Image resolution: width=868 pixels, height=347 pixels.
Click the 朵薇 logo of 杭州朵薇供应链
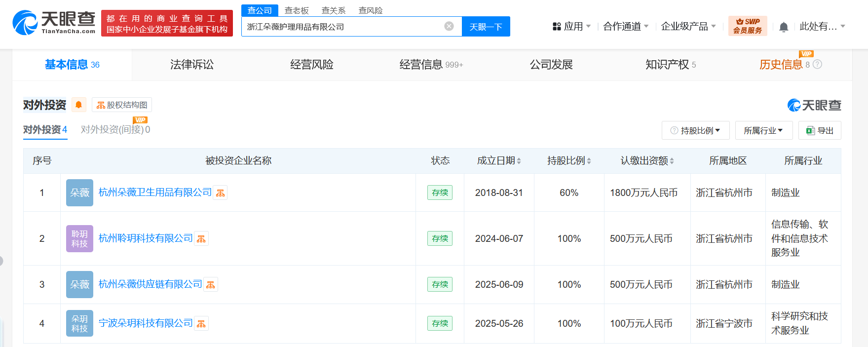pyautogui.click(x=79, y=284)
